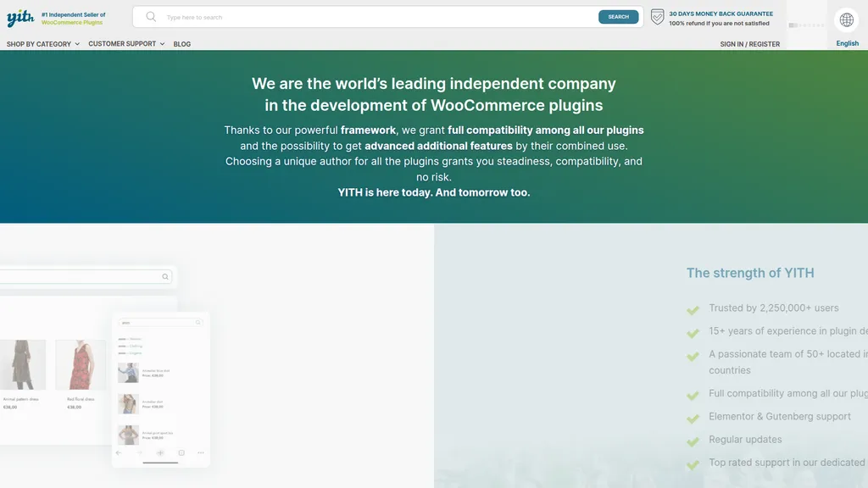Click the "The strength of YITH" heading
Viewport: 868px width, 488px height.
750,273
